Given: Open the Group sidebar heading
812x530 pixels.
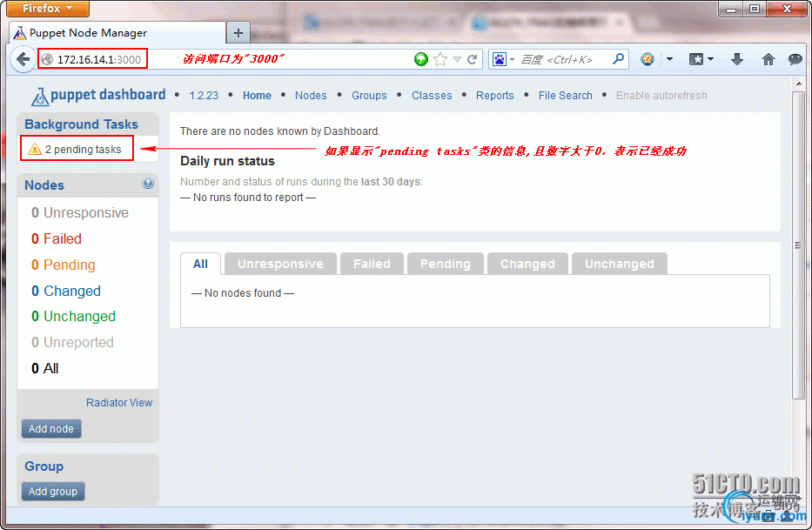Looking at the screenshot, I should [x=44, y=466].
